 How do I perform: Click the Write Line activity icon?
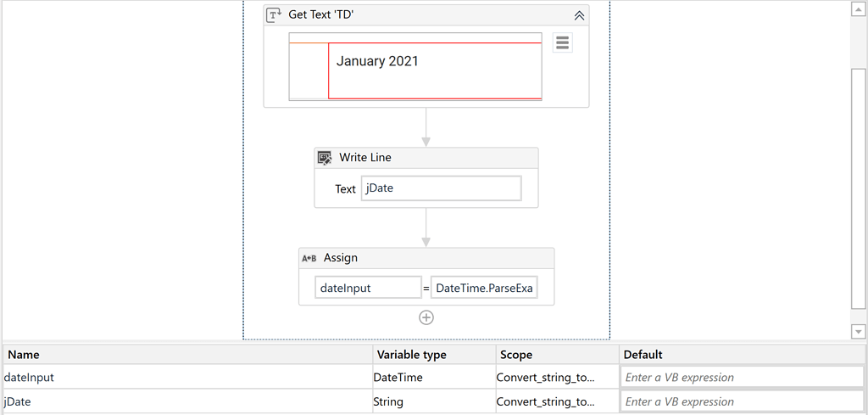[x=325, y=158]
